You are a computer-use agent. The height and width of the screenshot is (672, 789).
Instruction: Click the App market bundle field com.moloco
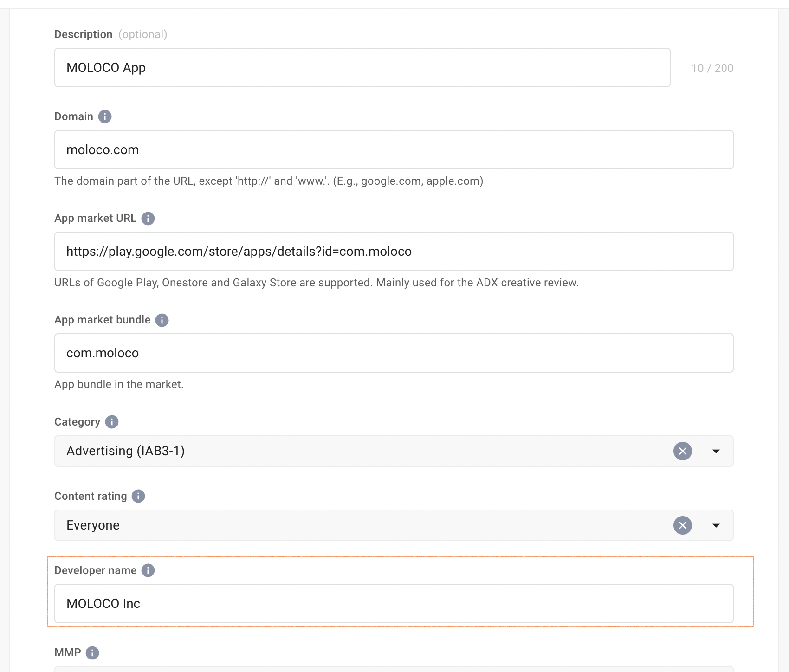(394, 353)
